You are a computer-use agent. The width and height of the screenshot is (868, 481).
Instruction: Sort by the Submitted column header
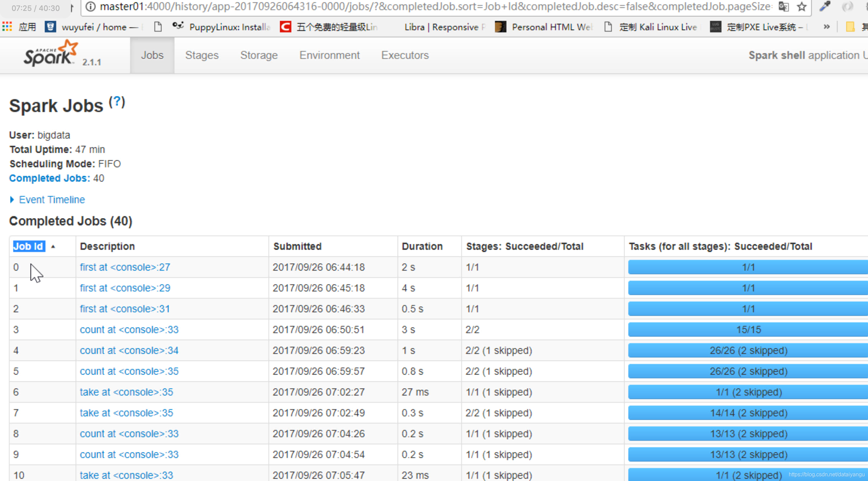pyautogui.click(x=297, y=246)
